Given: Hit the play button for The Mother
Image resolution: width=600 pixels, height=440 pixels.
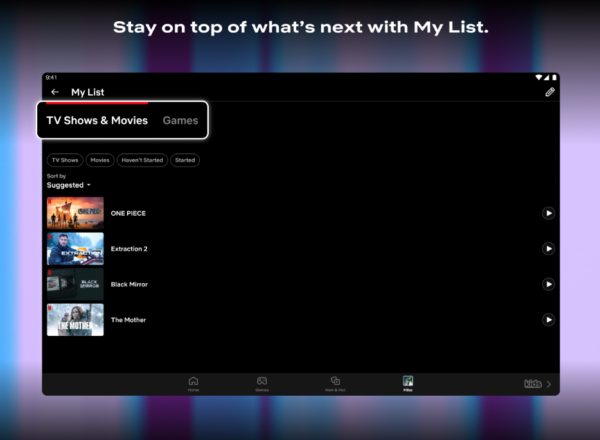Looking at the screenshot, I should (x=548, y=320).
